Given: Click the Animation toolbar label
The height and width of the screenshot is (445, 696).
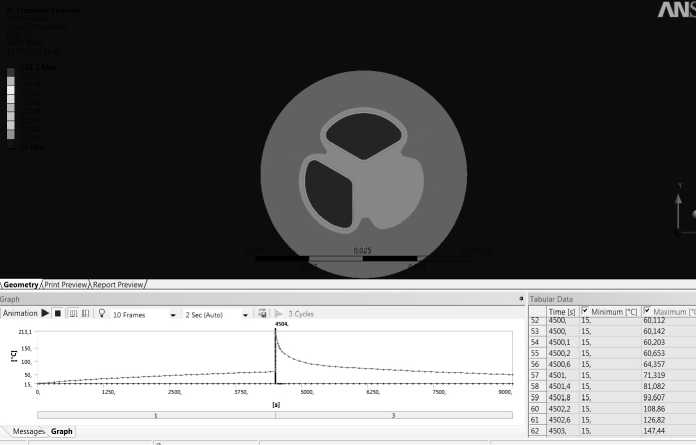Looking at the screenshot, I should 20,313.
